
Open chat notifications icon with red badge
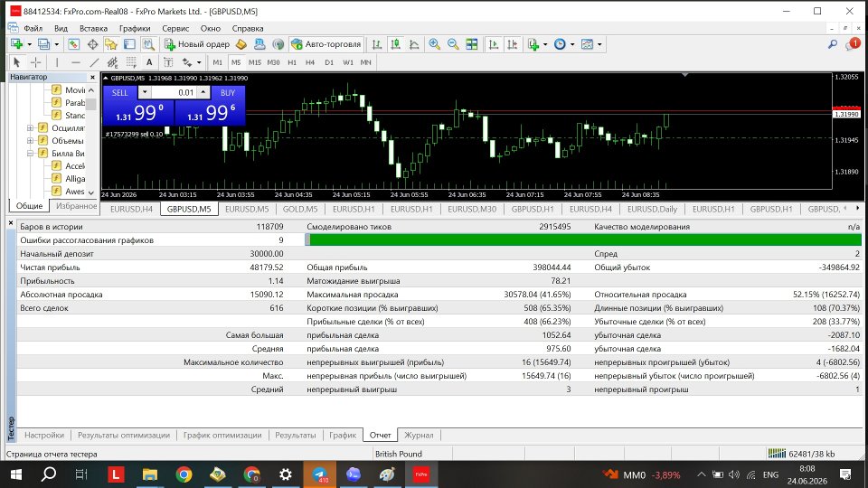(x=853, y=44)
